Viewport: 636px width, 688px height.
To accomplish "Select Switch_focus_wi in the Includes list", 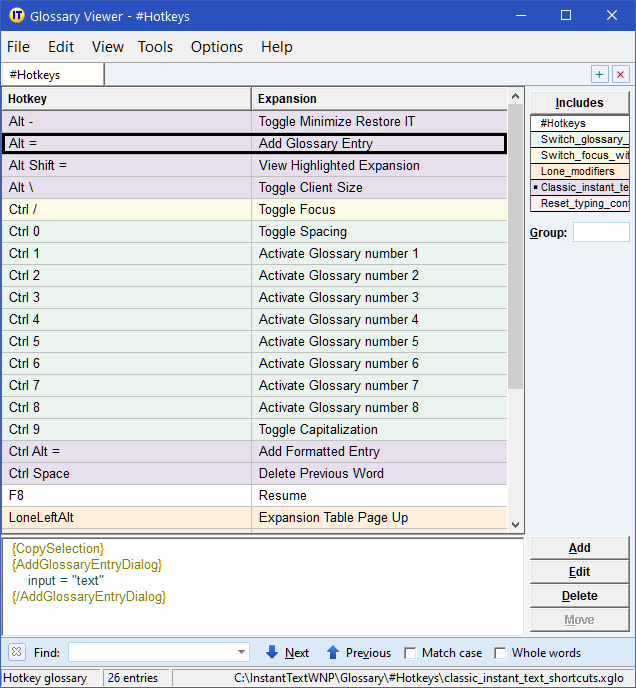I will [580, 155].
